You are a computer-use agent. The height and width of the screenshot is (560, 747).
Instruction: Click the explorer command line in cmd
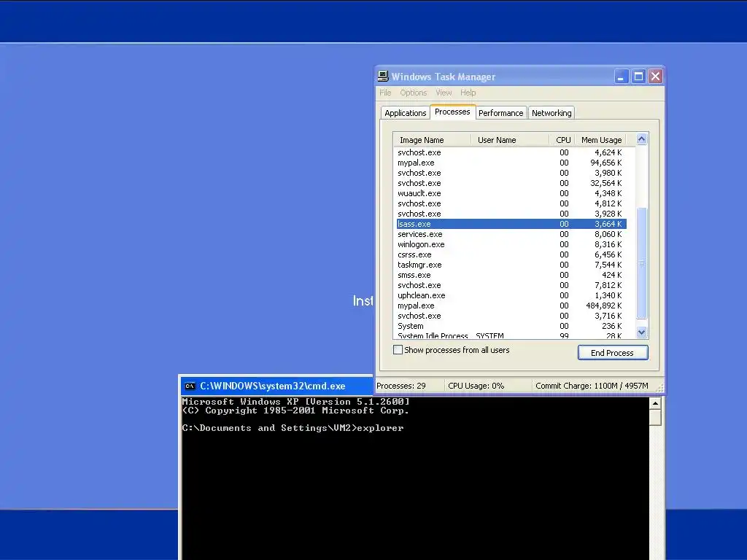pos(293,427)
